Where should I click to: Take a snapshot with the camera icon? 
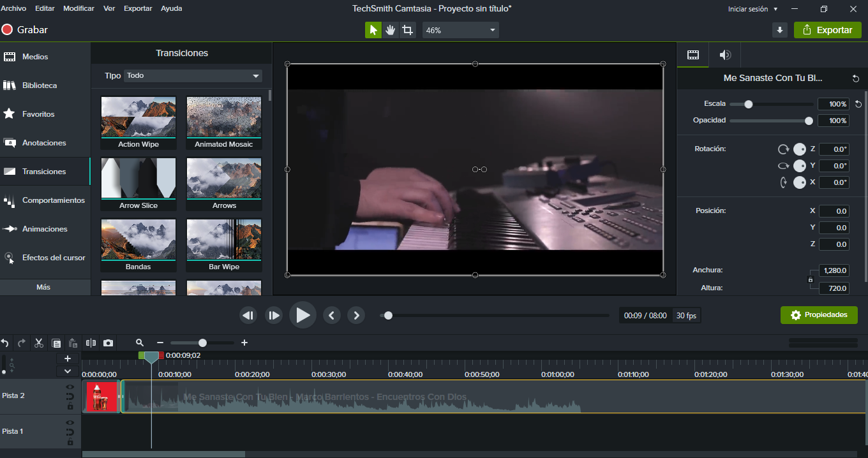click(108, 343)
